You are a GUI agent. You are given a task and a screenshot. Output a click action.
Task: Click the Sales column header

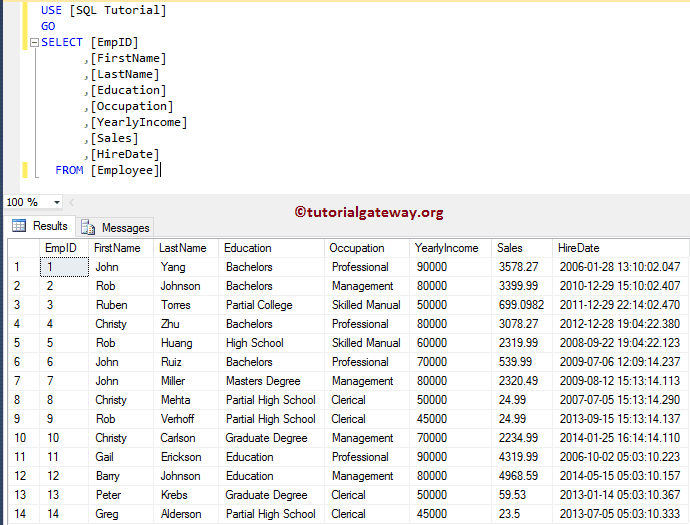[x=522, y=248]
